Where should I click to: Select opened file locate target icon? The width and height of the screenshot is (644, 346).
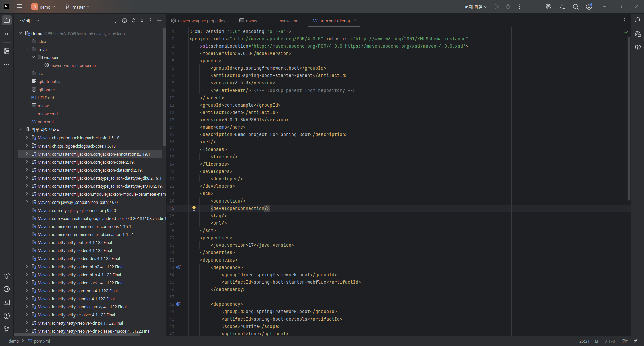pos(125,20)
